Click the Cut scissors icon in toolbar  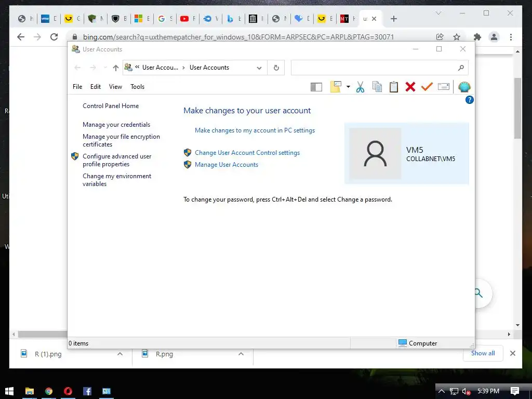click(360, 87)
